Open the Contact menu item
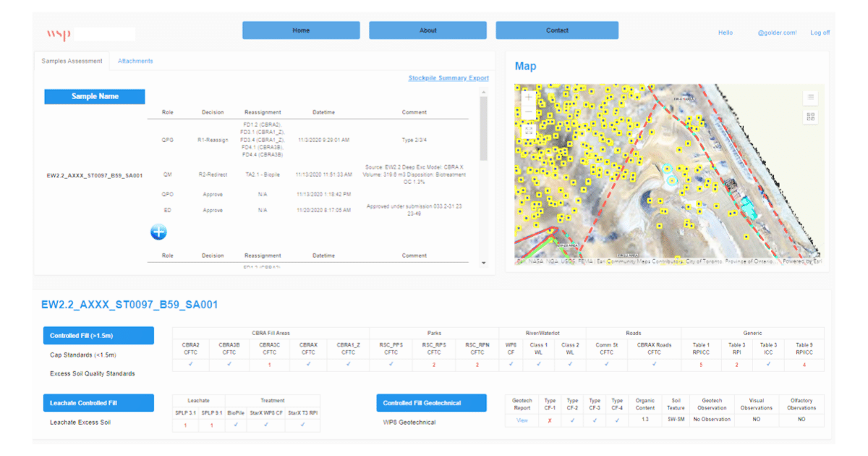This screenshot has width=868, height=456. (557, 30)
